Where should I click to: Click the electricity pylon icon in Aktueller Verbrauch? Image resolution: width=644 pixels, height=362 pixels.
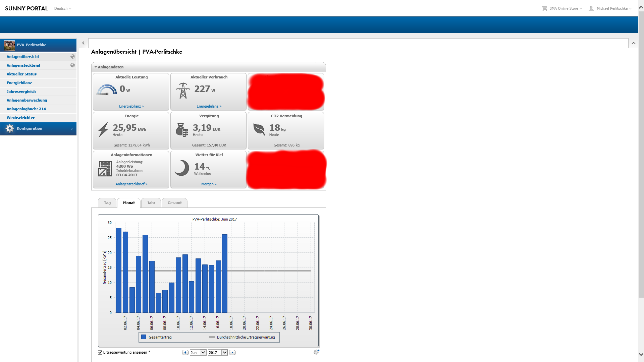(183, 90)
